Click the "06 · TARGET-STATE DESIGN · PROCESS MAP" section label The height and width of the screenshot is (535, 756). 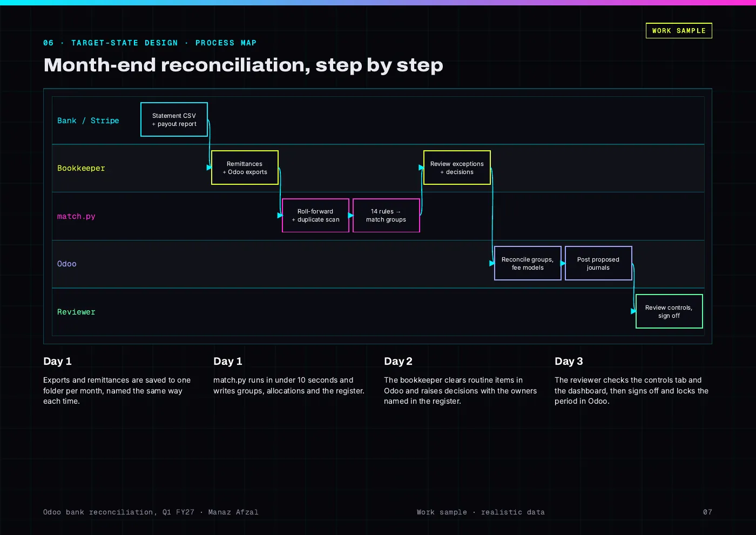(150, 43)
